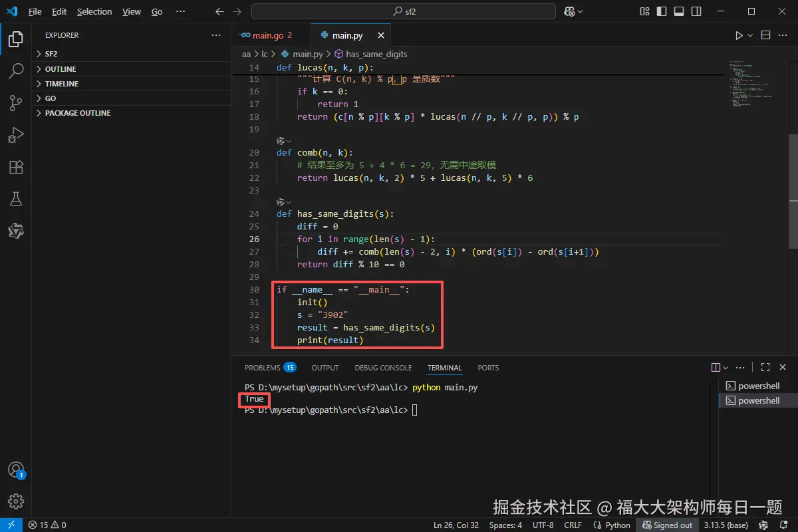
Task: Open the Extensions view icon
Action: 16,167
